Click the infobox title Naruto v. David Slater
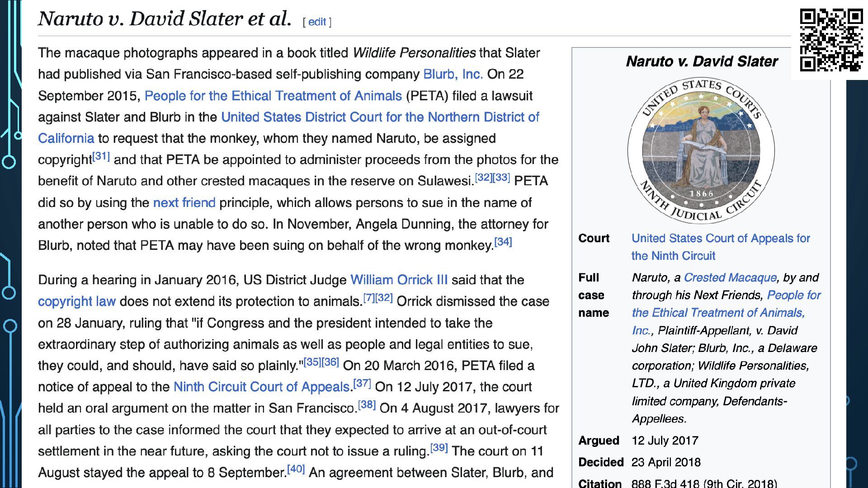The image size is (868, 488). pos(702,61)
